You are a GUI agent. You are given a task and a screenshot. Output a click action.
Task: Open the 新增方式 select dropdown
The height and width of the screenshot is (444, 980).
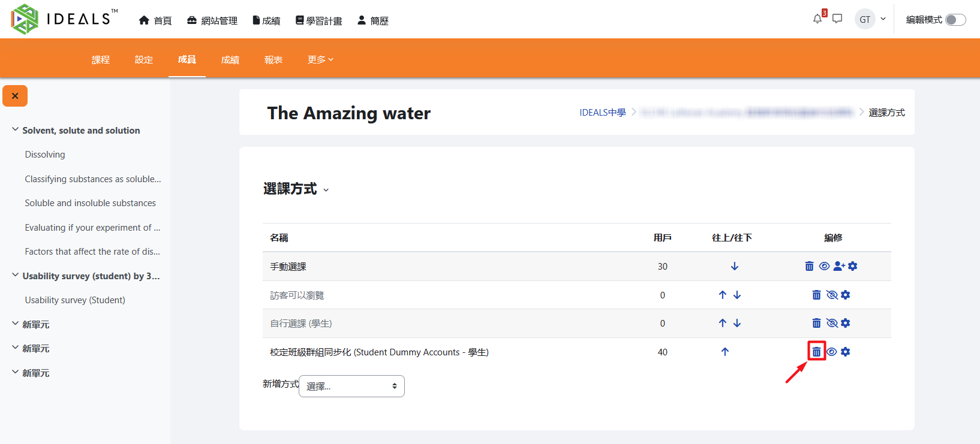351,386
